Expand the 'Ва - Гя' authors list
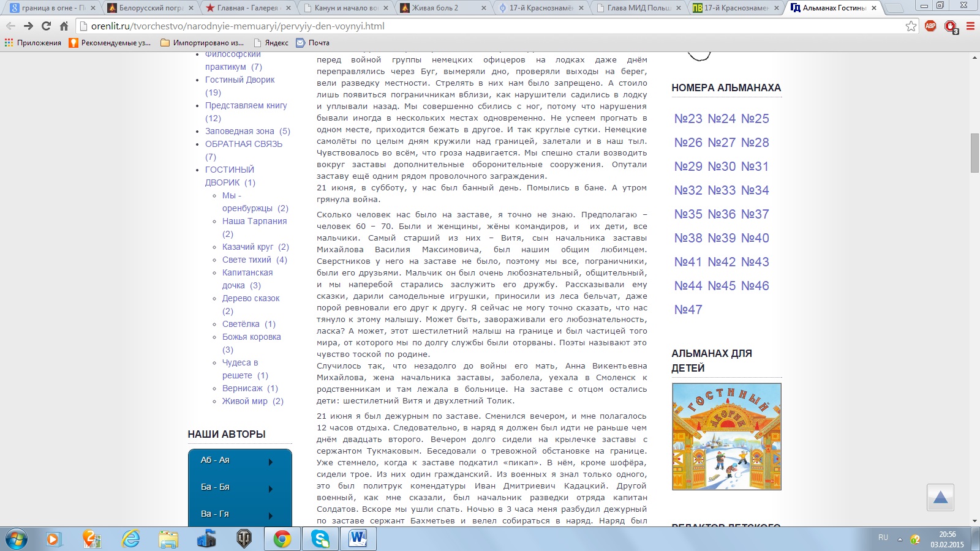The height and width of the screenshot is (551, 980). 239,514
